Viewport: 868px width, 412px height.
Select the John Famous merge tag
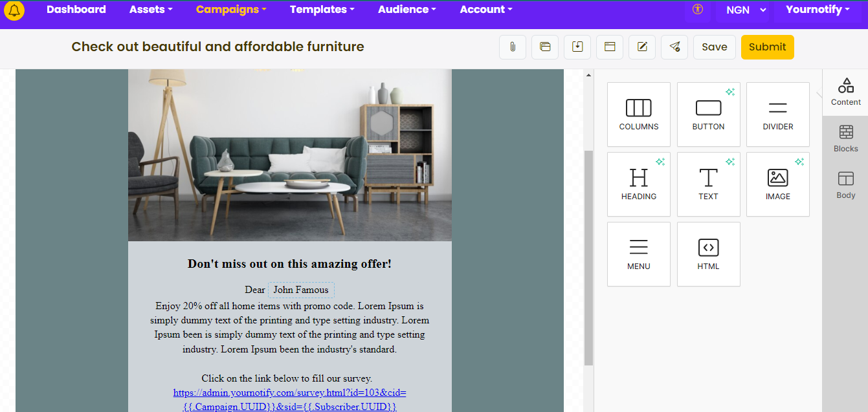(301, 290)
